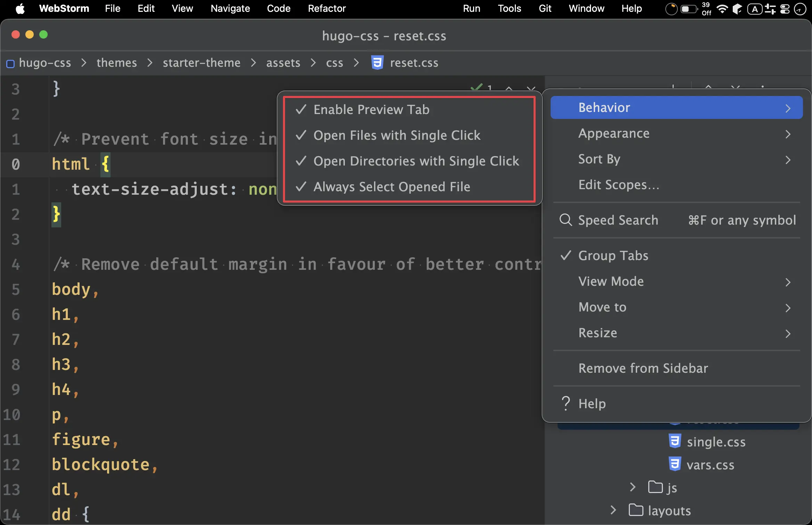Click the single.css file icon in project tree
Image resolution: width=812 pixels, height=525 pixels.
(x=675, y=441)
